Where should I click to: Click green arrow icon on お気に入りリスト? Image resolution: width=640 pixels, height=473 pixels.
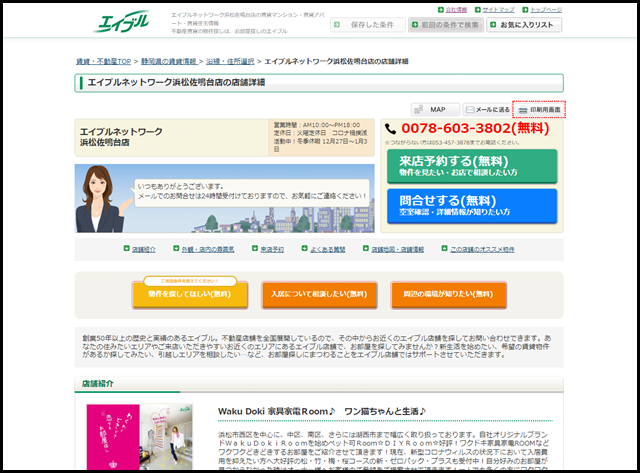(x=493, y=25)
